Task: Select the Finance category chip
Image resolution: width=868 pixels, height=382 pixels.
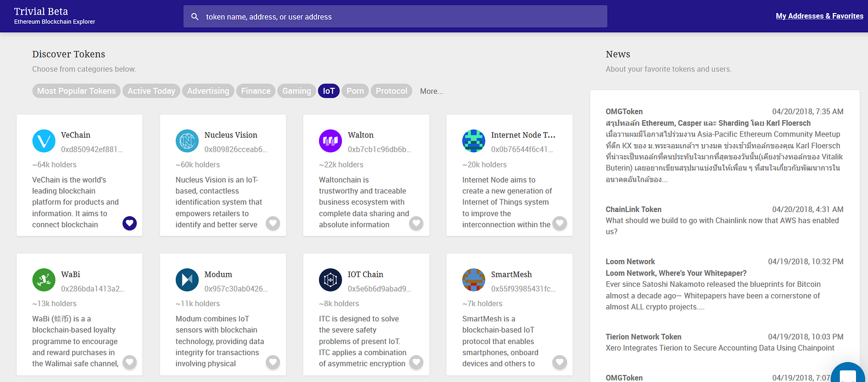Action: pyautogui.click(x=256, y=91)
